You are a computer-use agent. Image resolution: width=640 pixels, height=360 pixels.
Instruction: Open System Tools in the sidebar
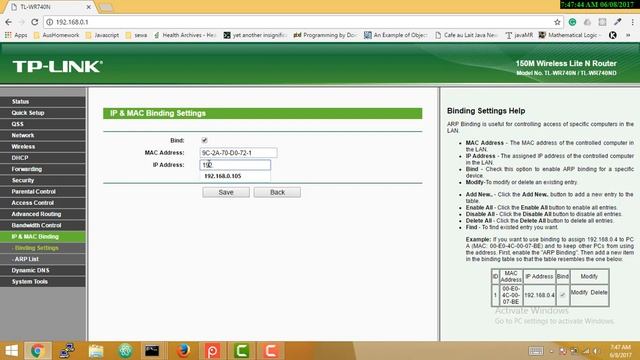(x=43, y=282)
